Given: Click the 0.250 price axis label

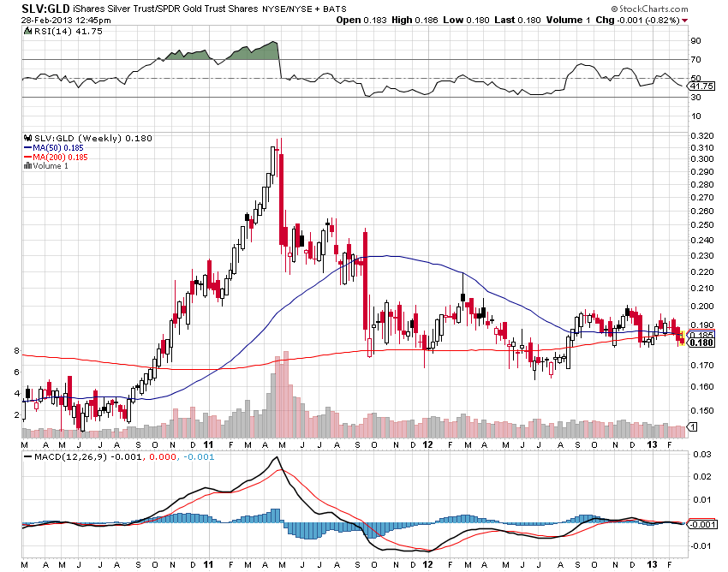Looking at the screenshot, I should click(x=702, y=224).
